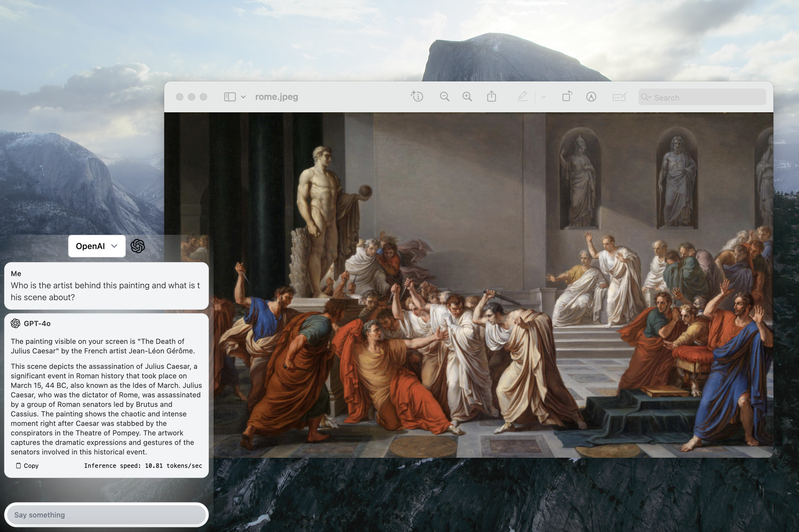Image resolution: width=799 pixels, height=532 pixels.
Task: Close the rome.jpeg Preview window
Action: pyautogui.click(x=180, y=97)
